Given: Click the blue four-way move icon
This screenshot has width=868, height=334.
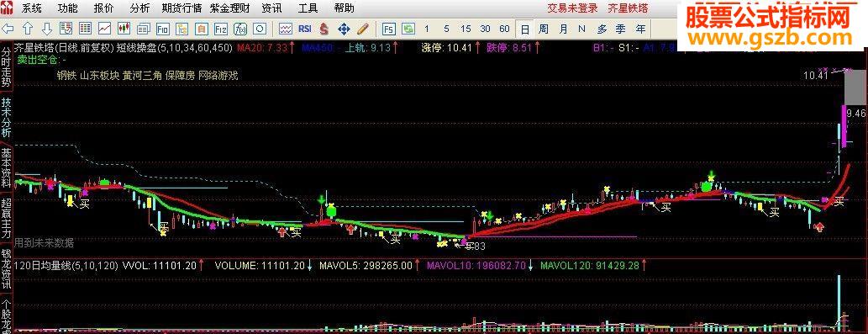Looking at the screenshot, I should [x=343, y=29].
